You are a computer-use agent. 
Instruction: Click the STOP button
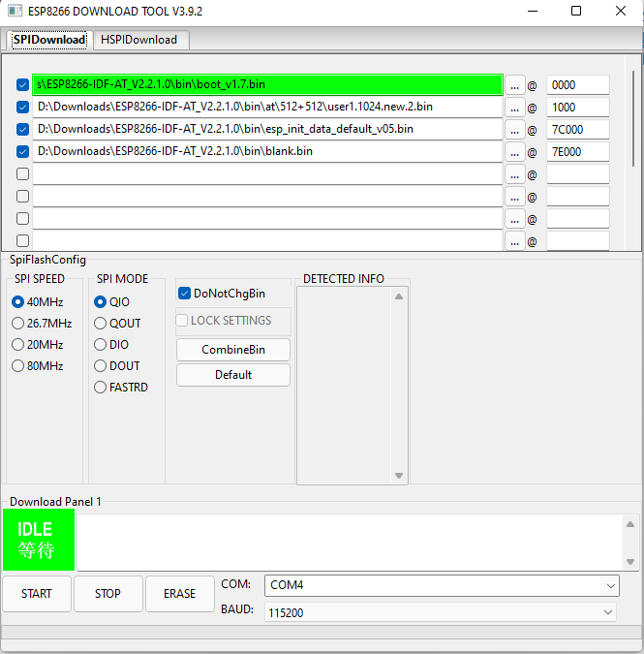(107, 594)
